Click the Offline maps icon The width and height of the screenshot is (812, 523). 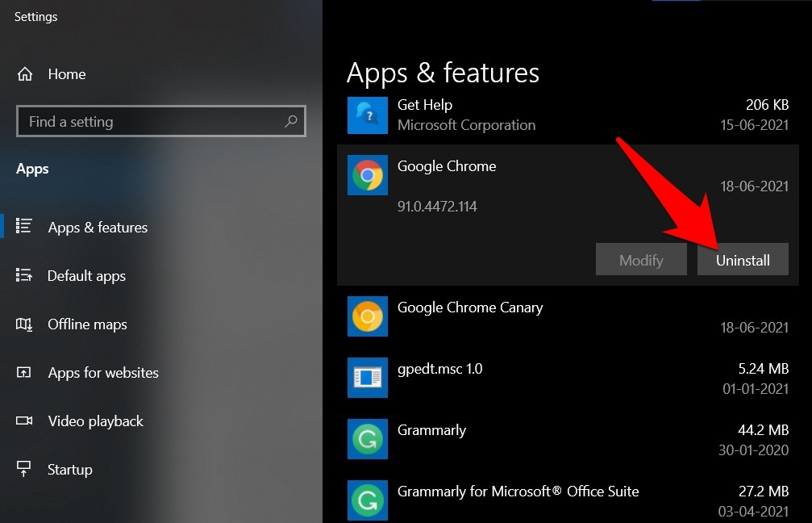(x=24, y=324)
